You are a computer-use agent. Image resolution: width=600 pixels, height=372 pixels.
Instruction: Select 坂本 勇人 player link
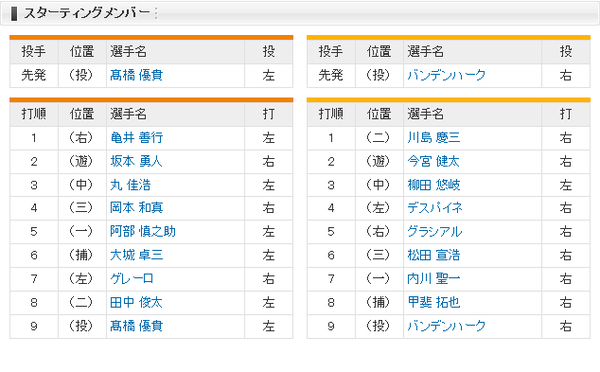click(136, 162)
